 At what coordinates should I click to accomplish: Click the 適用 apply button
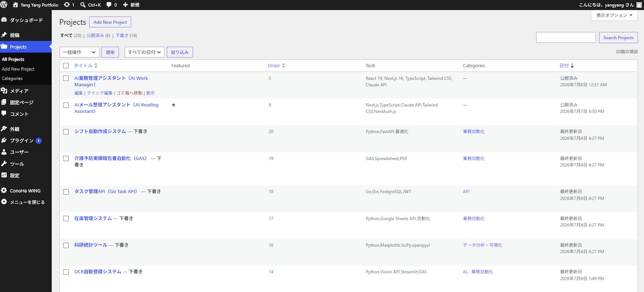(110, 52)
